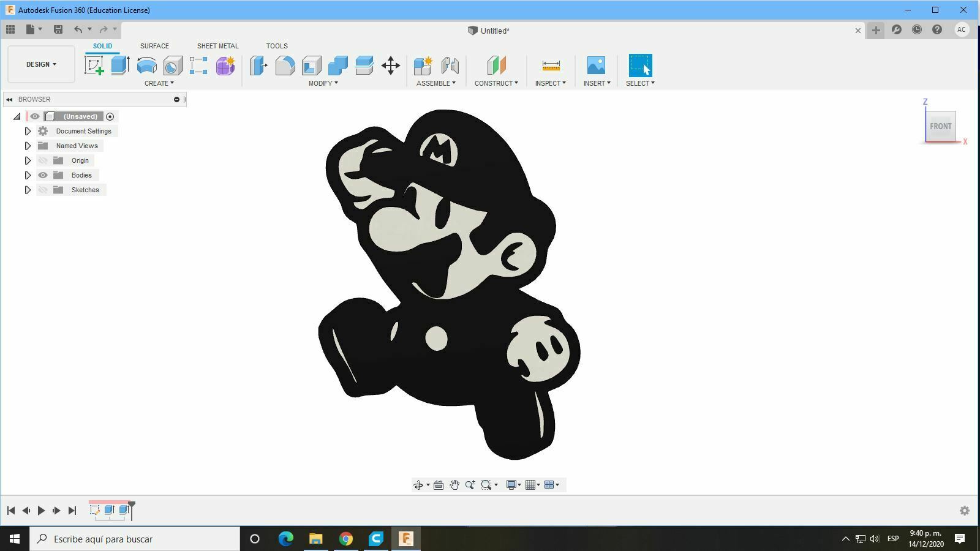980x551 pixels.
Task: Toggle visibility of the Sketches folder
Action: (43, 190)
